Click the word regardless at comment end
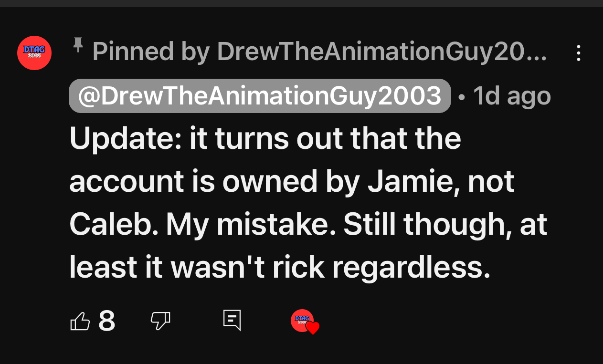Screen dimensions: 603x364 (411, 268)
